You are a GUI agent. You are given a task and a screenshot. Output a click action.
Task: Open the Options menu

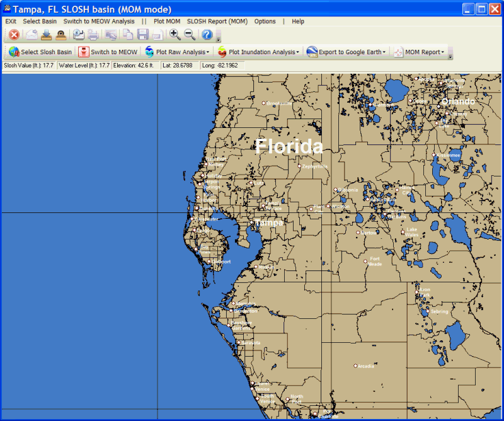tap(265, 21)
